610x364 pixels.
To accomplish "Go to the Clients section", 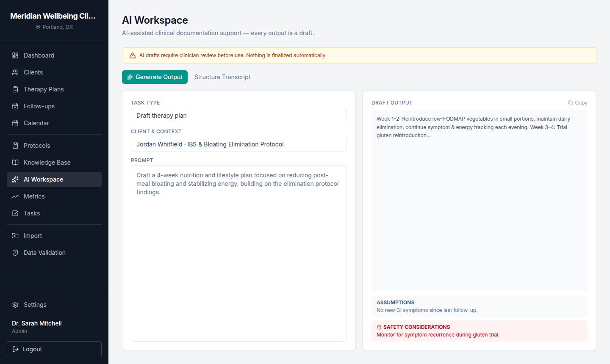I will coord(54,72).
